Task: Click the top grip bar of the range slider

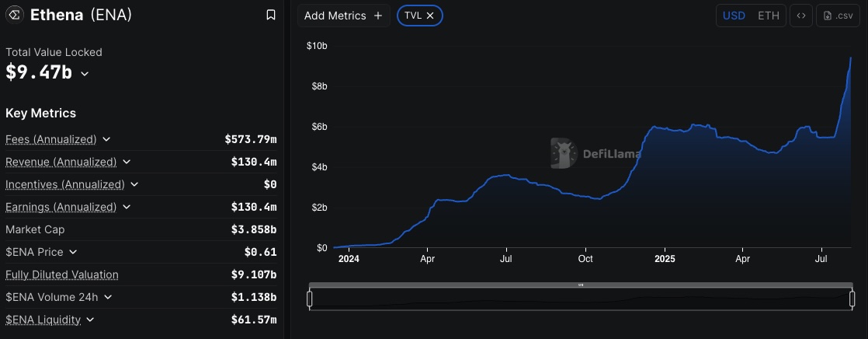Action: click(581, 285)
